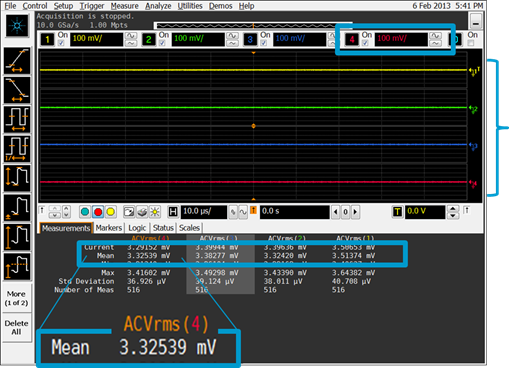
Task: Uncheck the channel 1 On checkbox
Action: (x=61, y=43)
